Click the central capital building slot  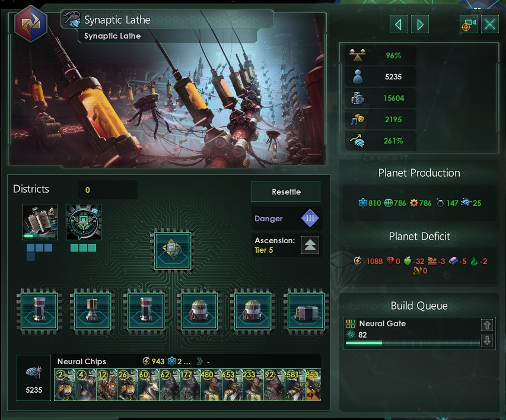pyautogui.click(x=173, y=250)
